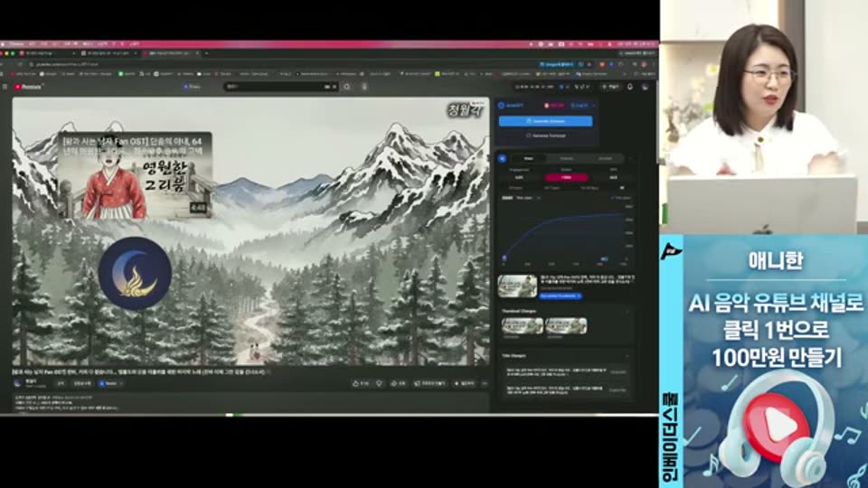868x488 pixels.
Task: Activate the voice search microphone icon
Action: coord(364,87)
